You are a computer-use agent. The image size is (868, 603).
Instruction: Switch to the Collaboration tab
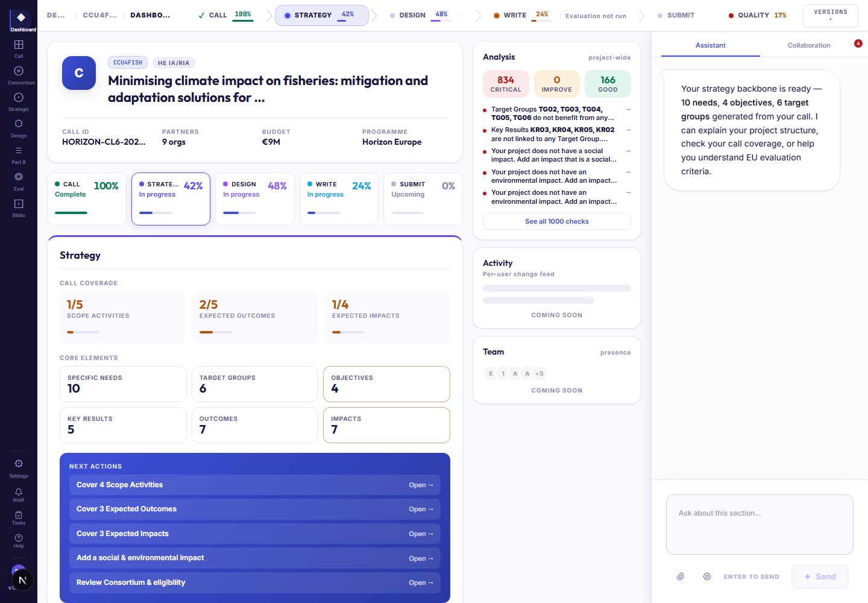[809, 45]
